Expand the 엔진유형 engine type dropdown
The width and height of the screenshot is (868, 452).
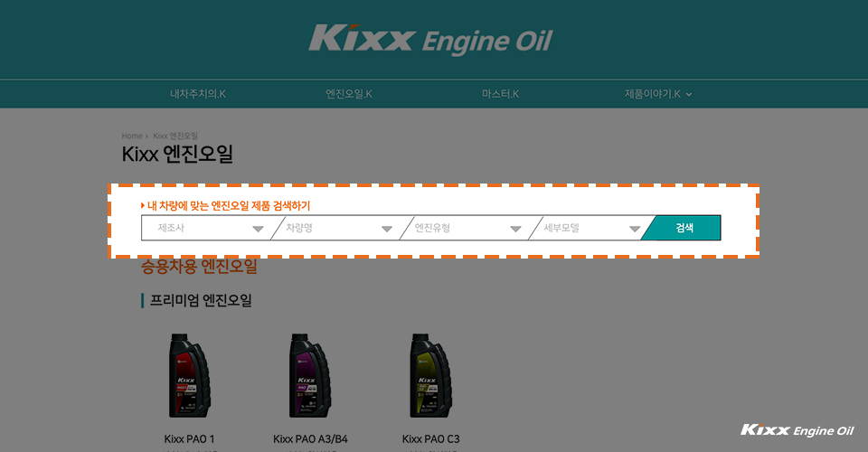click(467, 228)
